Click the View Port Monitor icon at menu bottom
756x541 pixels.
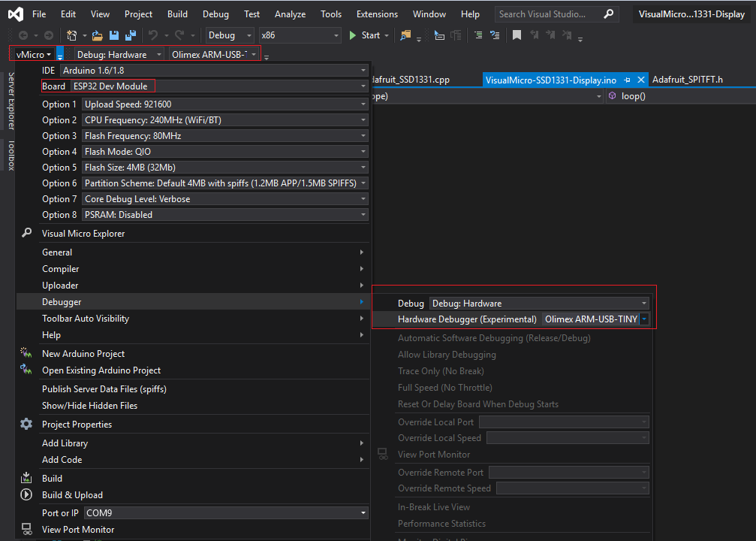point(27,529)
